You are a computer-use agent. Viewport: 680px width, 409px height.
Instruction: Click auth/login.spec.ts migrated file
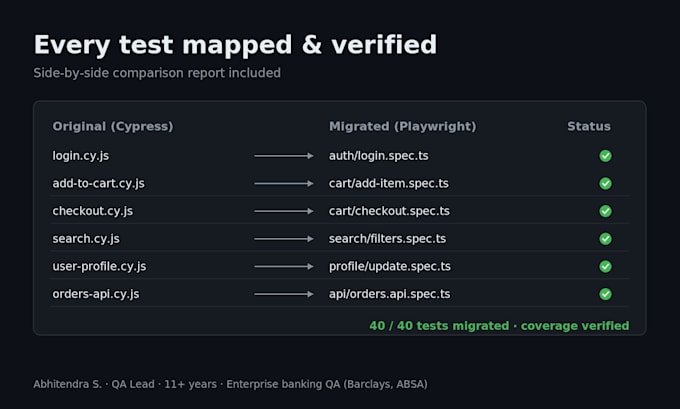click(x=379, y=156)
